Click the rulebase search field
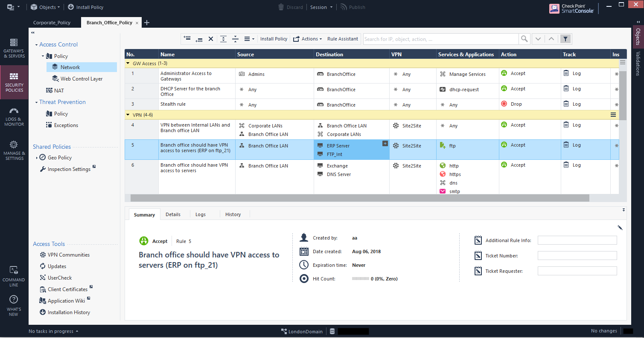The height and width of the screenshot is (338, 644). [441, 39]
